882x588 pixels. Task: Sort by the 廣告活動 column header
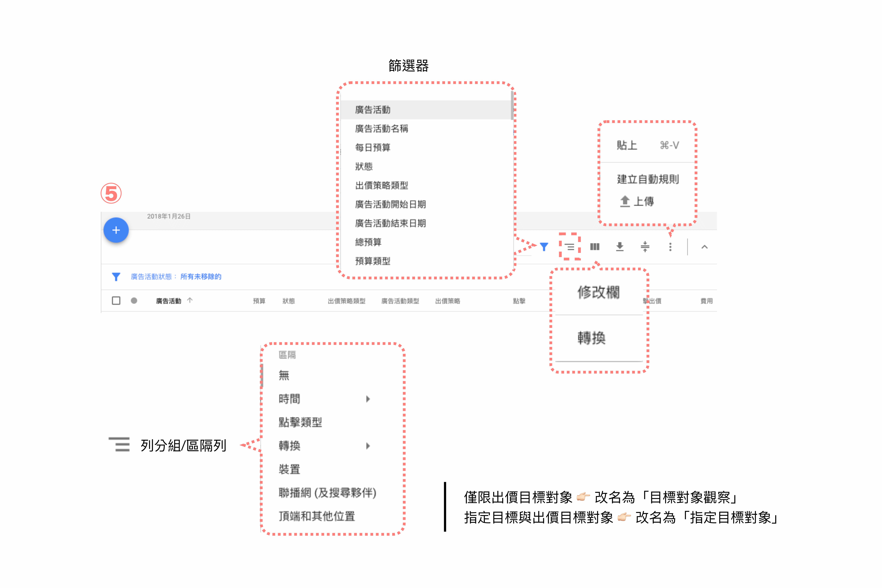coord(169,301)
